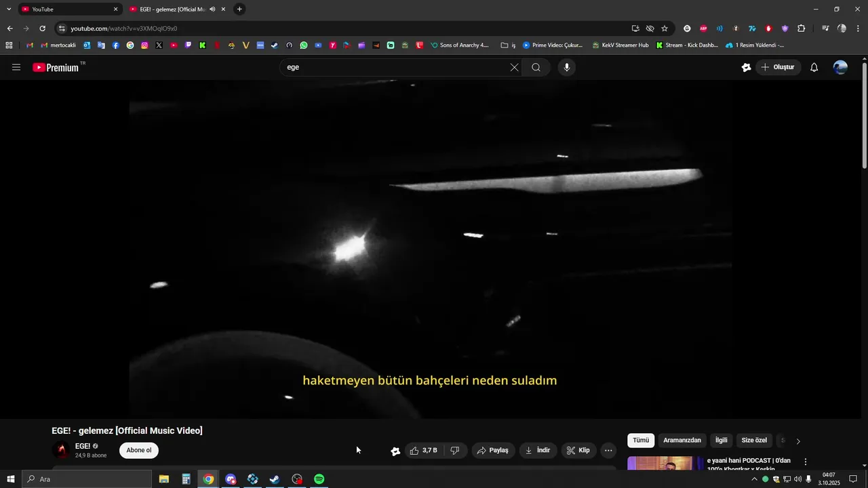Click the video player area
This screenshot has width=868, height=488.
point(431,249)
